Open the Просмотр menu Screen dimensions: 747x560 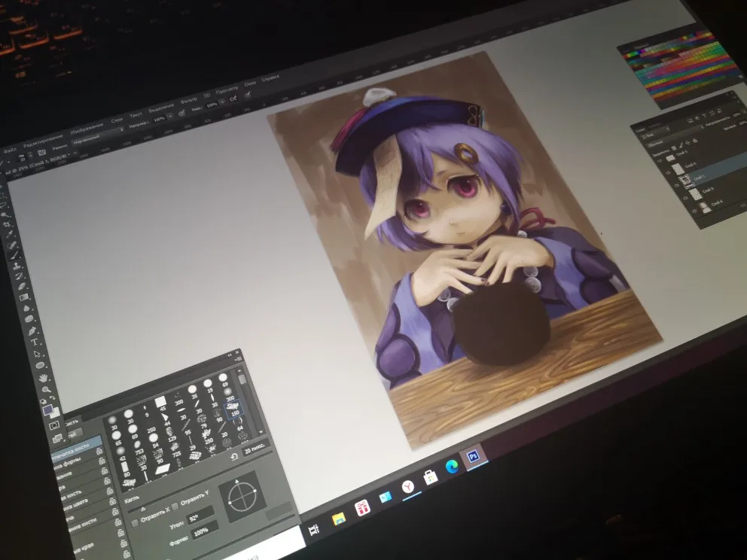tap(227, 90)
